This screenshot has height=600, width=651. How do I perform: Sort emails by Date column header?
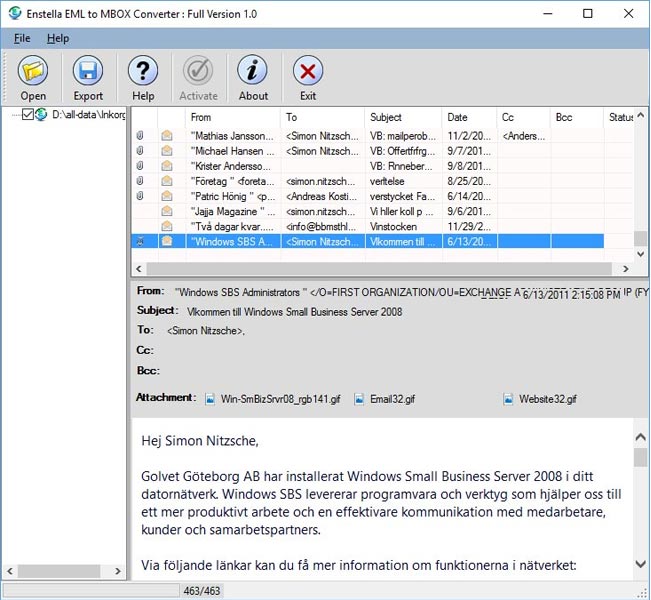coord(469,117)
